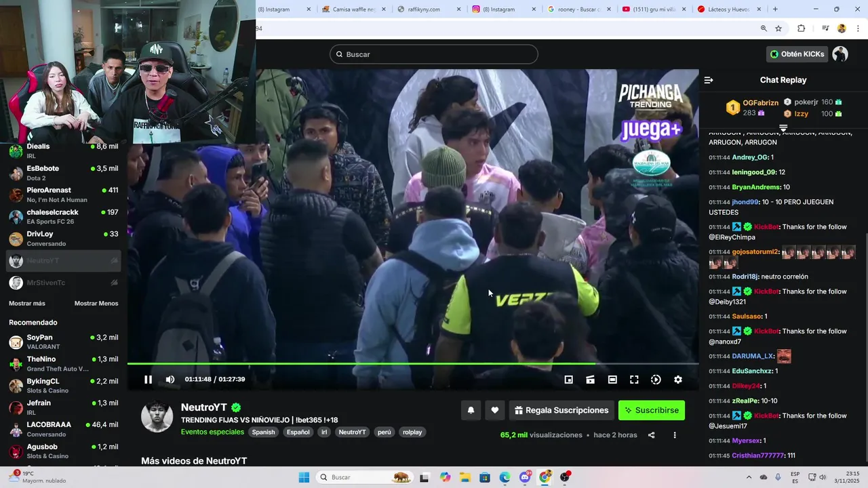The image size is (868, 488).
Task: Click the green Suscribirse button
Action: point(652,410)
